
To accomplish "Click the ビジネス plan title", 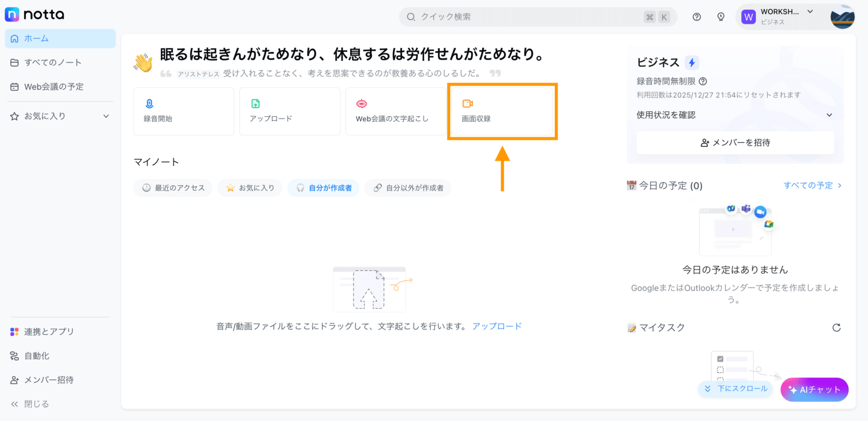I will pos(658,62).
